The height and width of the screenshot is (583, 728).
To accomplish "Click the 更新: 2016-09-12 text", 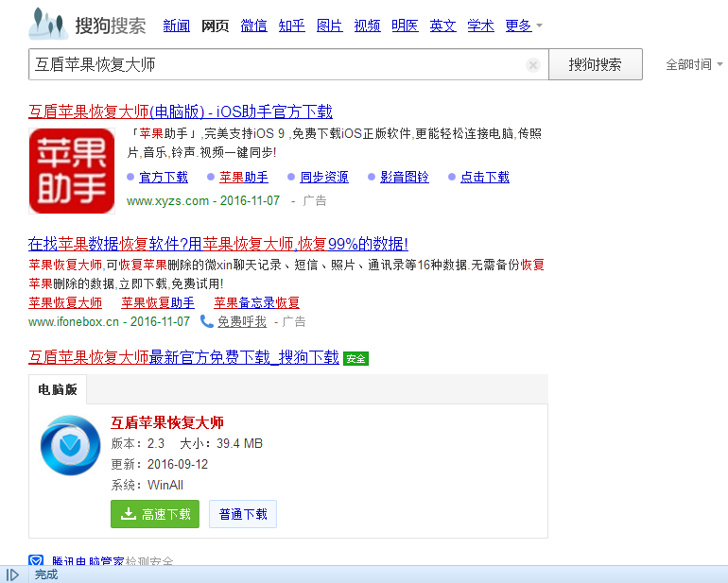I will click(x=159, y=464).
